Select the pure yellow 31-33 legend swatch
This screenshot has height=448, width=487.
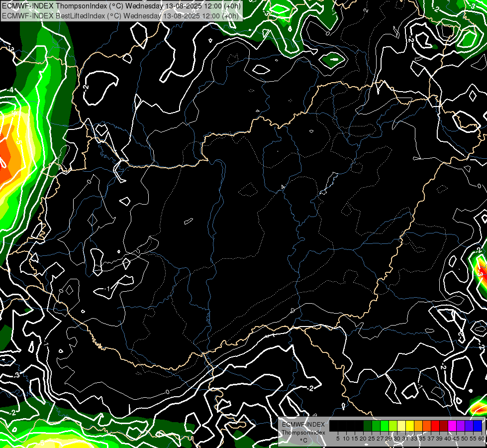pyautogui.click(x=410, y=426)
